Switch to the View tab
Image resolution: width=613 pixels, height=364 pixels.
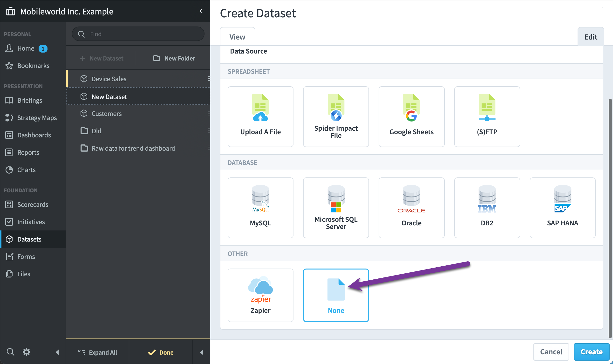tap(237, 37)
